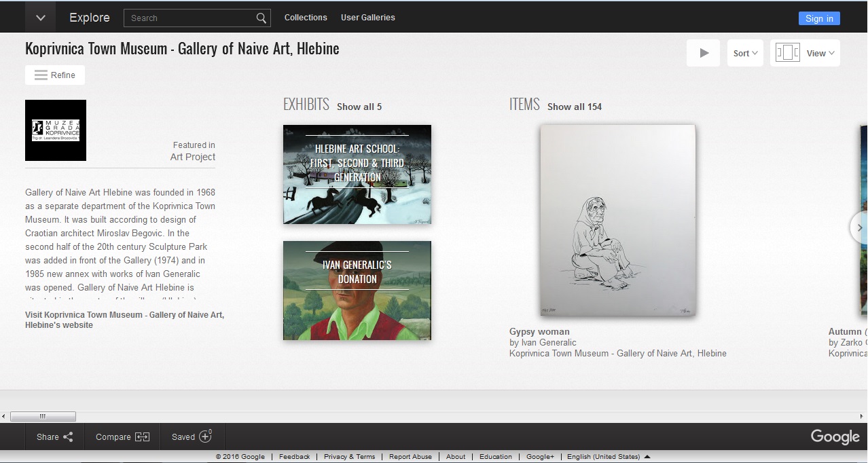Start the slideshow play button

pyautogui.click(x=704, y=53)
